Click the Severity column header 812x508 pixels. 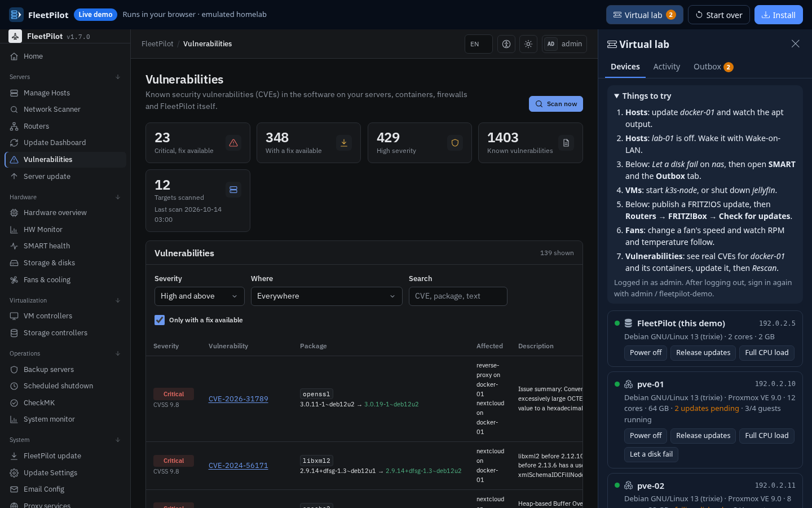pyautogui.click(x=166, y=346)
